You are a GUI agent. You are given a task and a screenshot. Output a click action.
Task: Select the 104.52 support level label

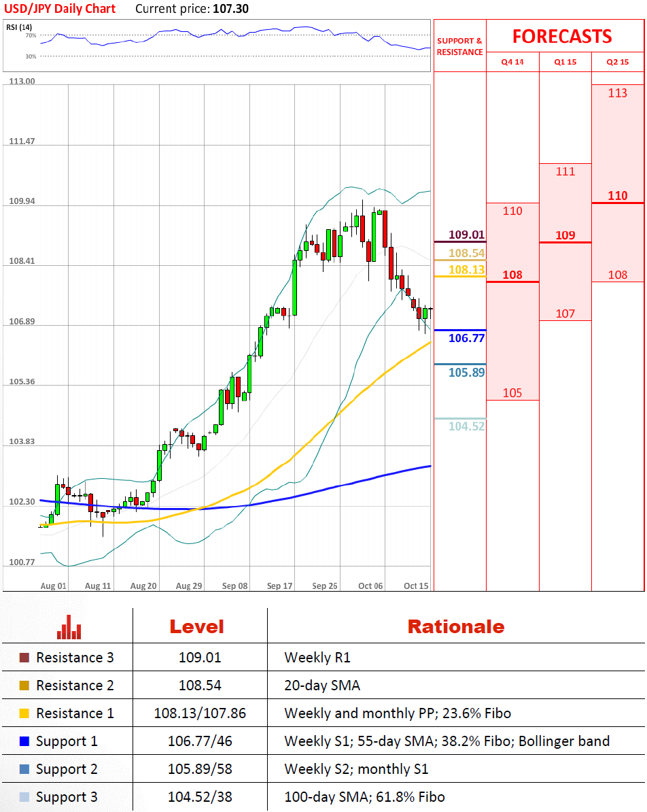coord(466,426)
